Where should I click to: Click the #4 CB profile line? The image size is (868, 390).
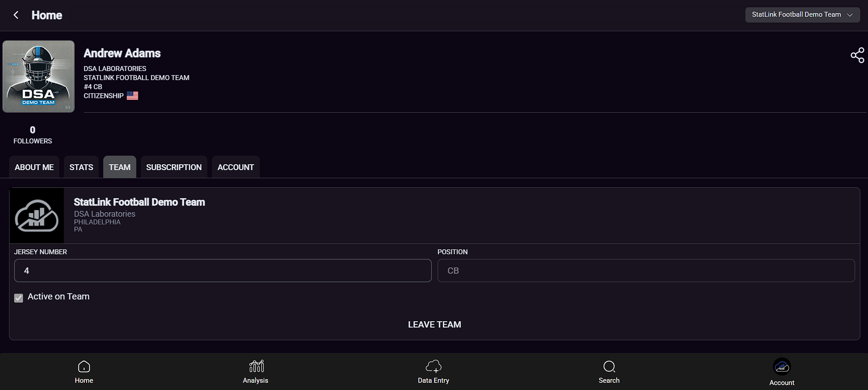[x=93, y=87]
